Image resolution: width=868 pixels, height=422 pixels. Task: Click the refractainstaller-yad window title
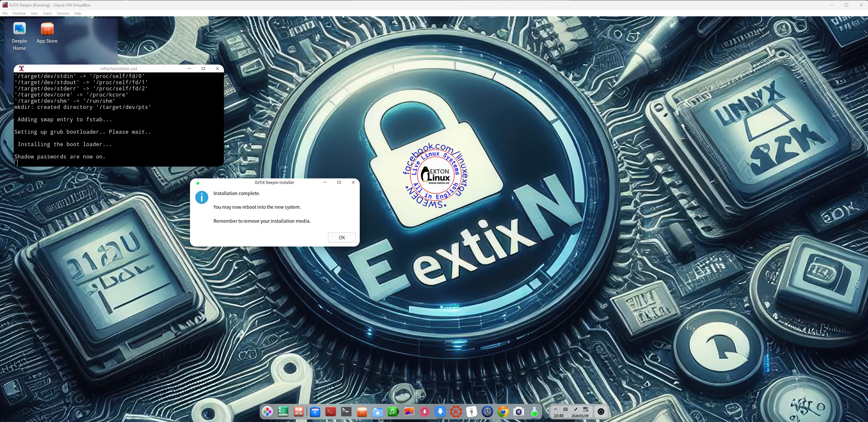pyautogui.click(x=118, y=69)
